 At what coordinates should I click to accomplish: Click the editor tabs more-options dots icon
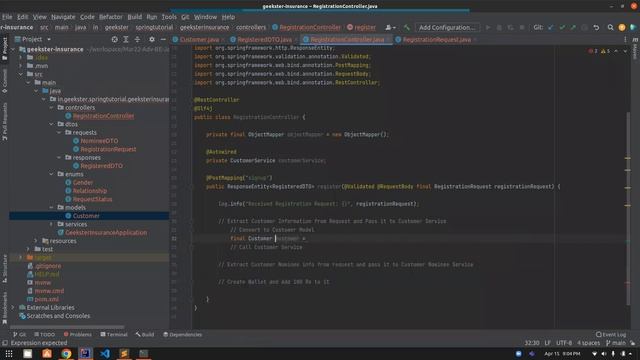click(x=625, y=40)
